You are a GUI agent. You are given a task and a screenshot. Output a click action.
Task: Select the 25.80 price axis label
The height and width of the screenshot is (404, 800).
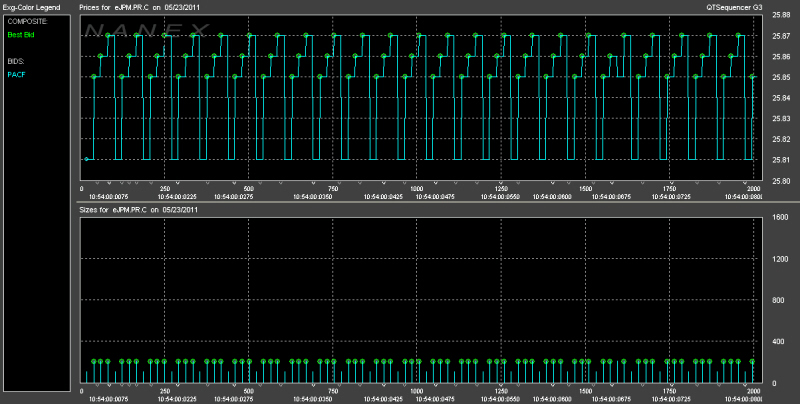click(x=781, y=181)
